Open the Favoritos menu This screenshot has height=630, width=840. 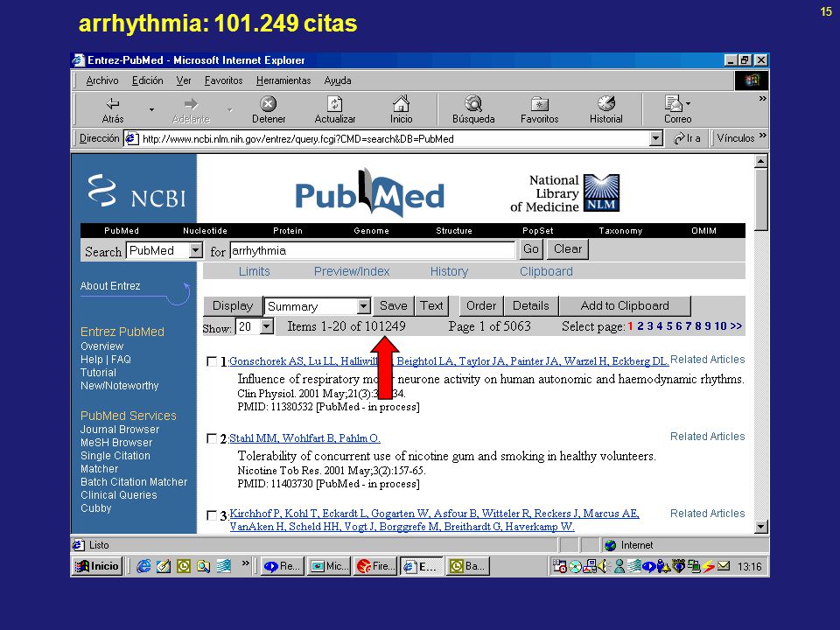click(x=223, y=80)
